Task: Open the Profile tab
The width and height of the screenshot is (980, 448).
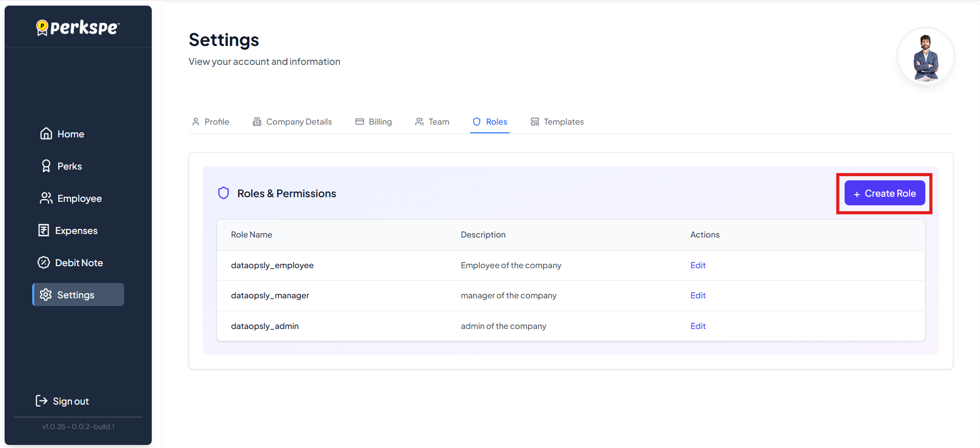Action: pos(211,122)
